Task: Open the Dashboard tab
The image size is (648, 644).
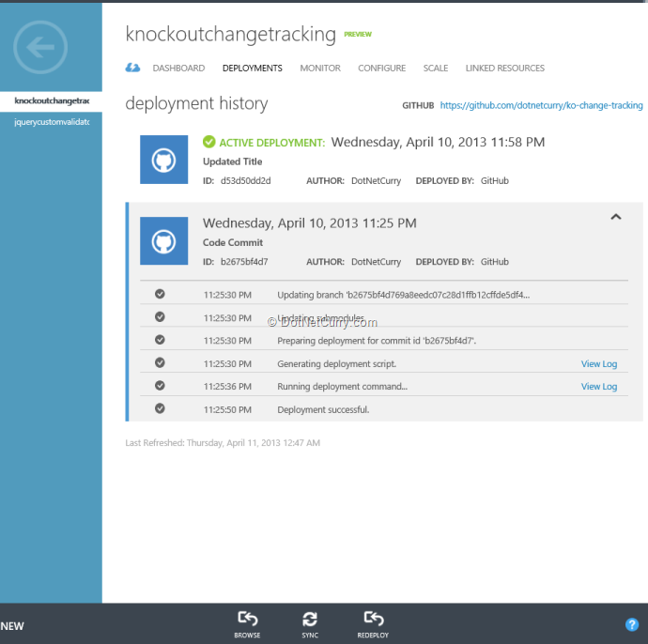Action: (178, 69)
